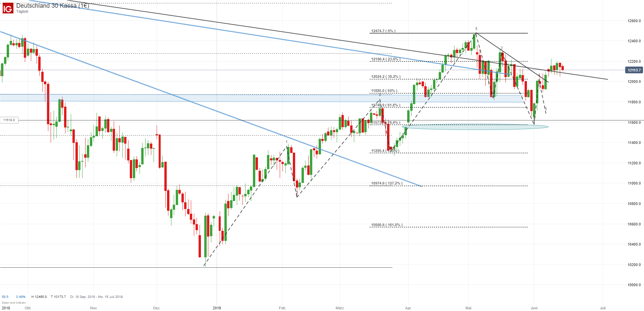Click the Nov. date axis label

pyautogui.click(x=94, y=308)
